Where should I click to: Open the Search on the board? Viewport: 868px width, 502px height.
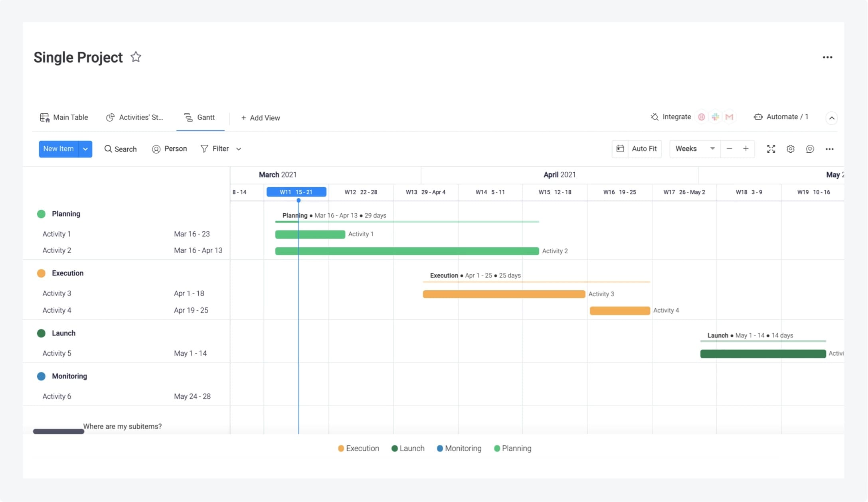pos(121,149)
